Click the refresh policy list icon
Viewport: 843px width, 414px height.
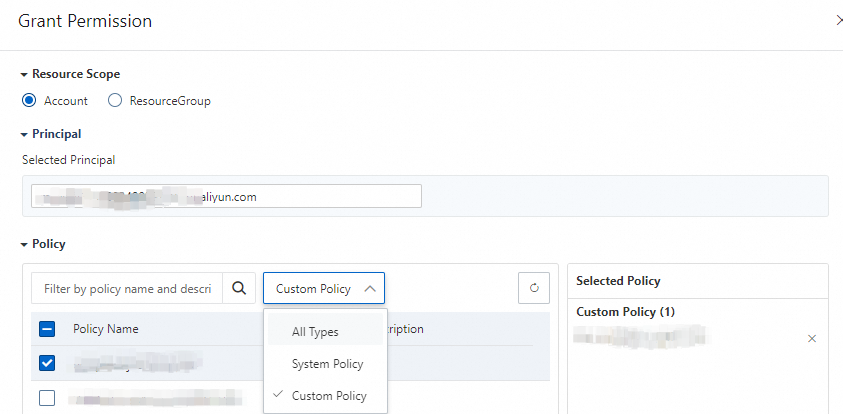coord(534,289)
